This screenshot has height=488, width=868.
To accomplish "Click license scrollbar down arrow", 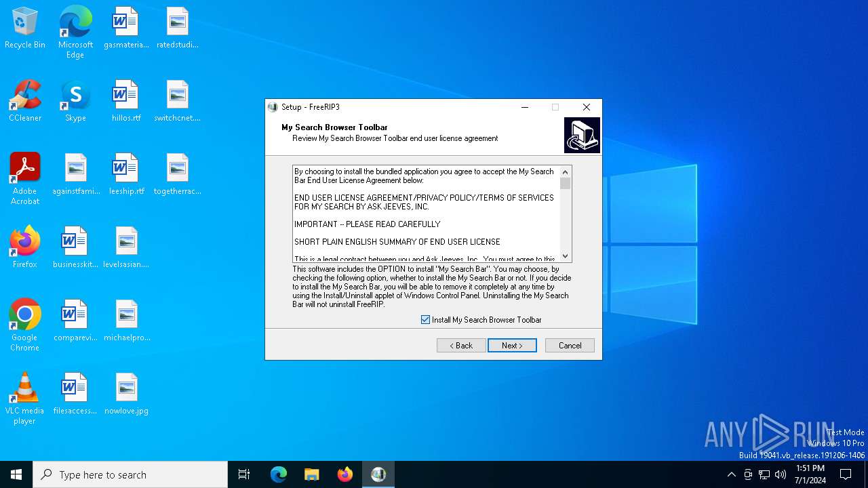I will pyautogui.click(x=566, y=256).
